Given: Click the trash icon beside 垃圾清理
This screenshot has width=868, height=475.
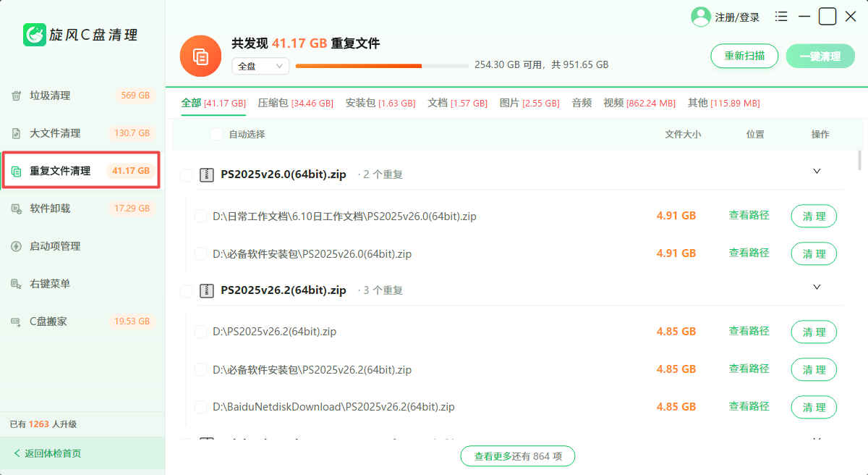Looking at the screenshot, I should click(16, 96).
